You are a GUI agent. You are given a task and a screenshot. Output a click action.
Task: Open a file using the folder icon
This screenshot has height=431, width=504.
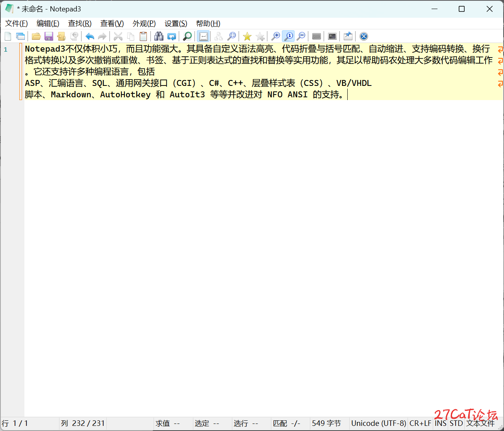[x=36, y=37]
